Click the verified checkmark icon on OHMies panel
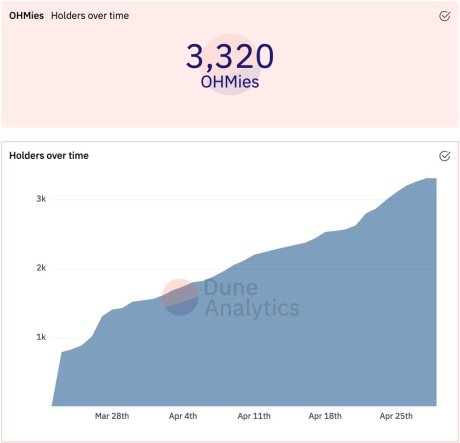Image resolution: width=460 pixels, height=443 pixels. pos(445,16)
